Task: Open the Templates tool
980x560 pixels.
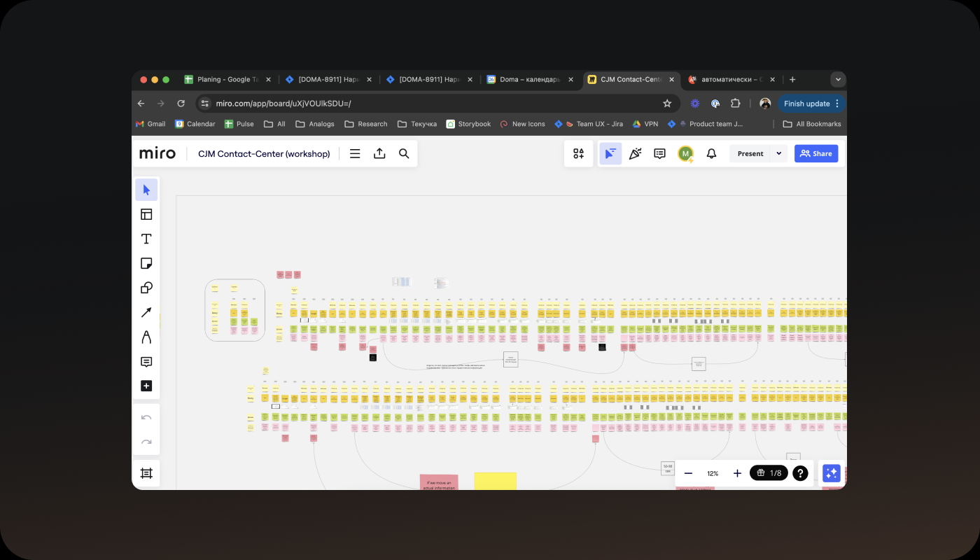Action: (146, 215)
